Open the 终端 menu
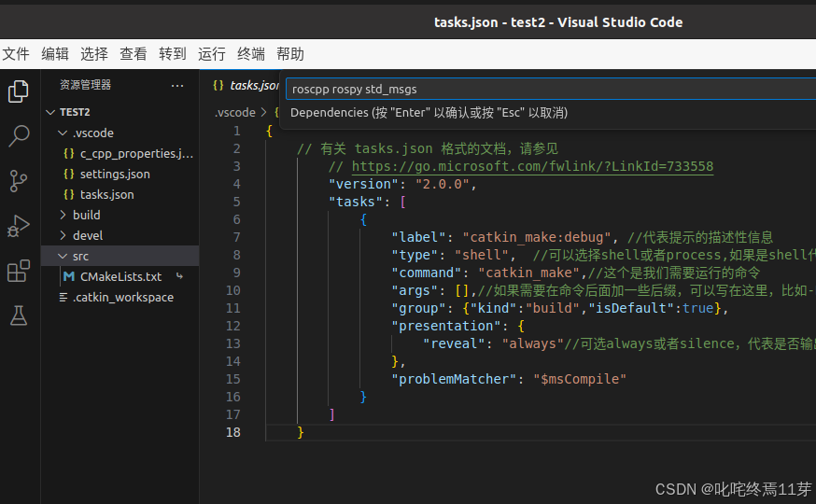 point(251,53)
